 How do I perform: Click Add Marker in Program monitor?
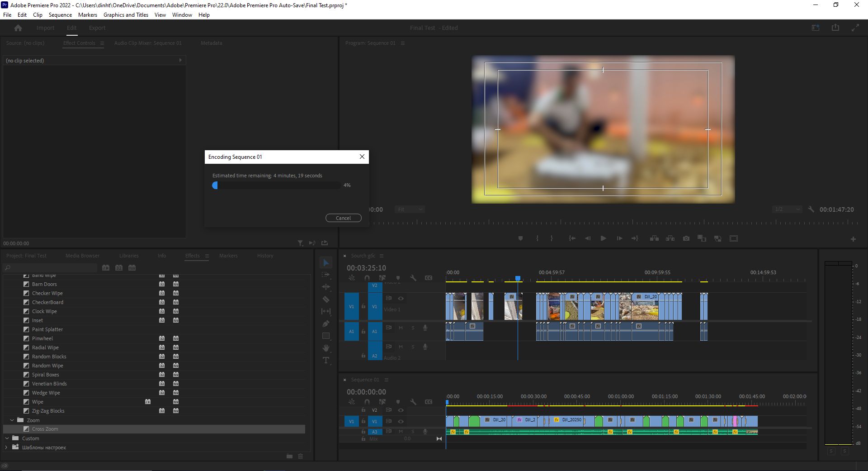point(520,238)
